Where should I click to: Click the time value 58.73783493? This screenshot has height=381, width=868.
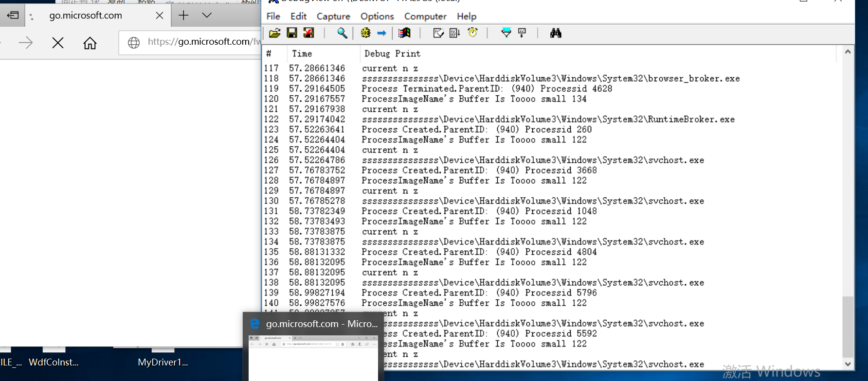[x=317, y=222]
